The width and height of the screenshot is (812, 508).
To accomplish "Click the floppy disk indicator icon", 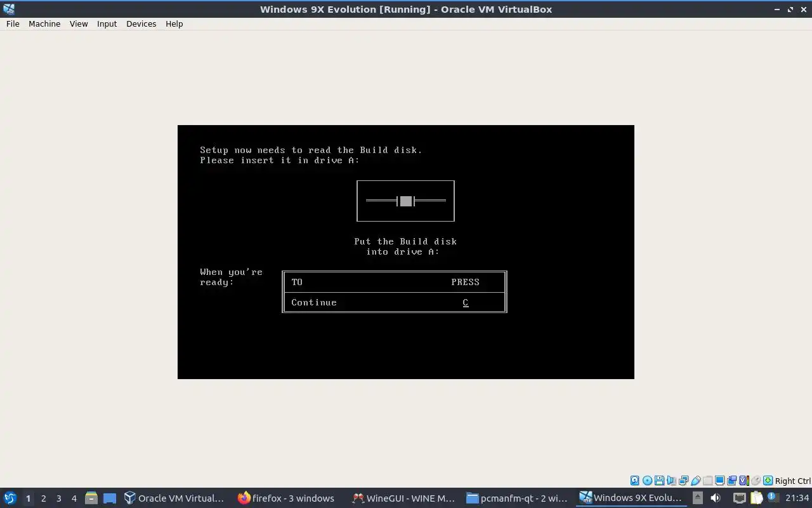I will click(x=659, y=481).
